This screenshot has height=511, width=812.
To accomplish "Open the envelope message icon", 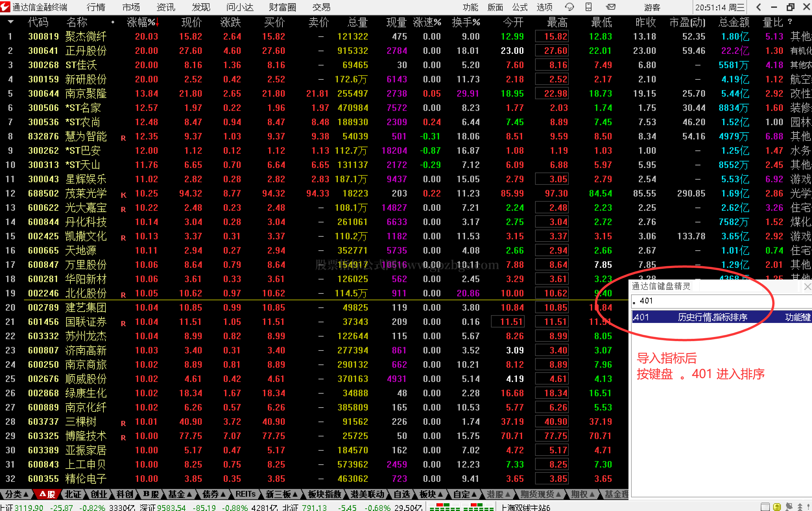I will click(x=611, y=7).
